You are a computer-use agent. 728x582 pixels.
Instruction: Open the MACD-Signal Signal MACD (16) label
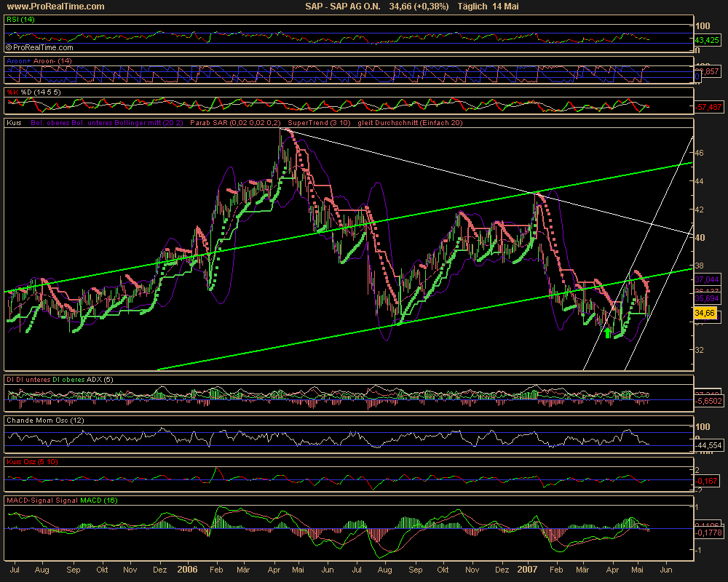pos(62,500)
